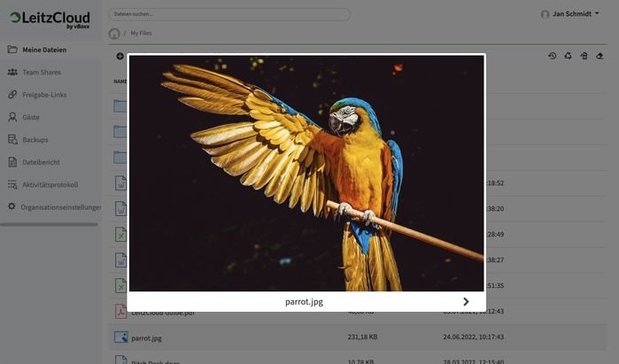Click the Gäste person icon
This screenshot has width=619, height=364.
pos(12,117)
